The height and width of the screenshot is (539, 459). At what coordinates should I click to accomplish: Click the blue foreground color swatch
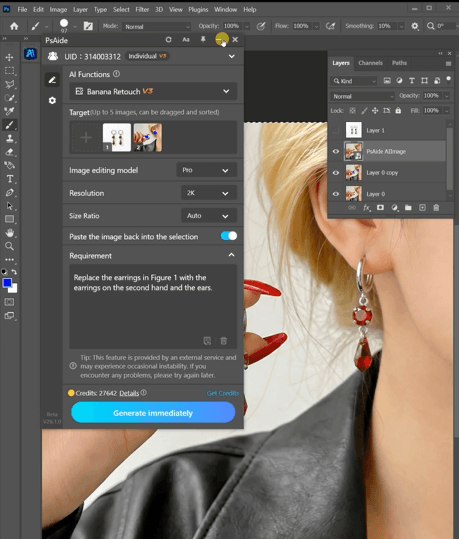click(x=7, y=283)
